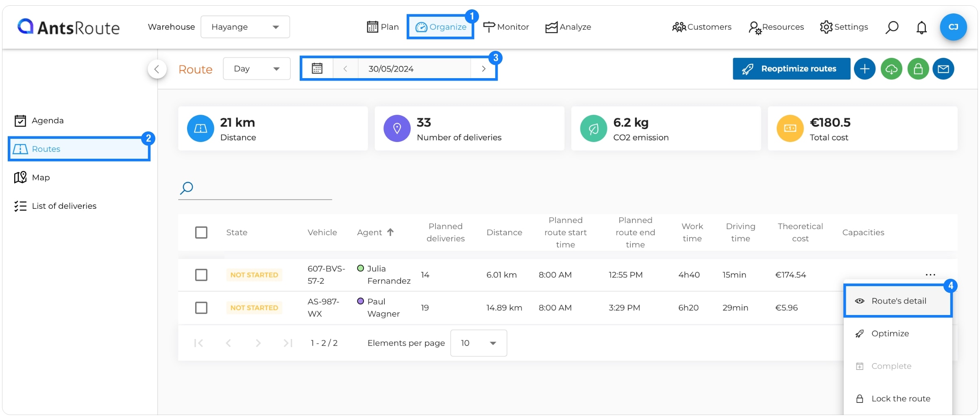Viewport: 980px width, 420px height.
Task: Open the Warehouse Hayange dropdown
Action: click(245, 27)
